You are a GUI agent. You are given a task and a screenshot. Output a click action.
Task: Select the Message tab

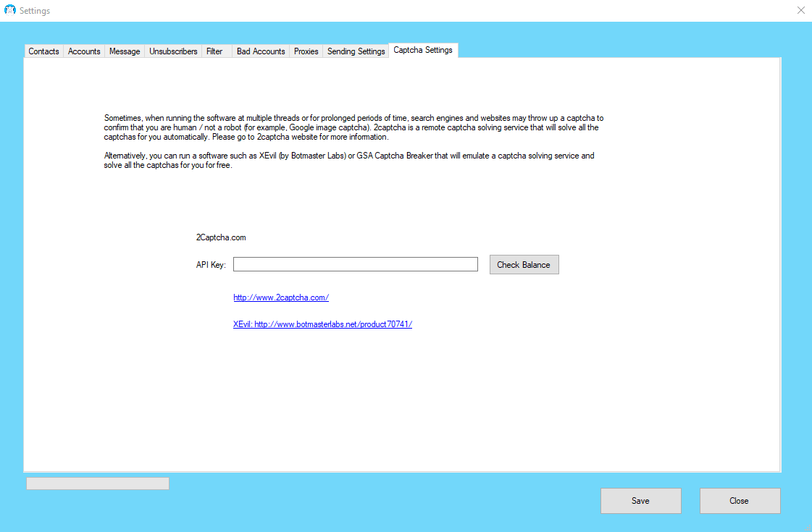pos(125,51)
